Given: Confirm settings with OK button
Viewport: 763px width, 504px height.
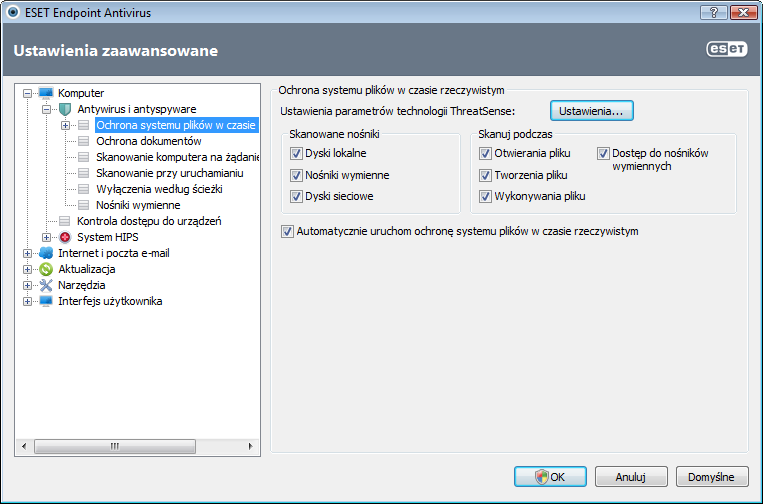Looking at the screenshot, I should 550,477.
